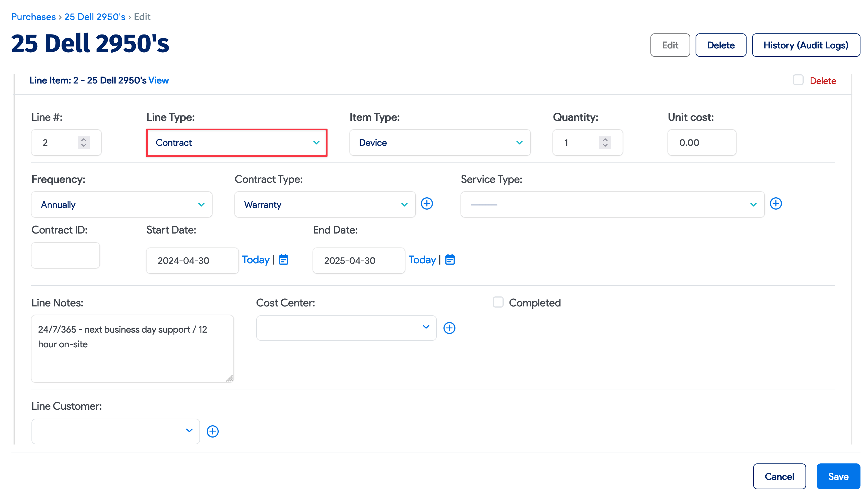
Task: Go to Purchases in the breadcrumb
Action: pyautogui.click(x=33, y=17)
